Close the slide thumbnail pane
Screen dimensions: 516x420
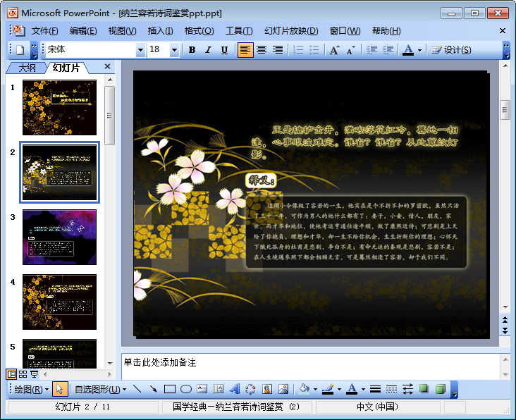107,67
